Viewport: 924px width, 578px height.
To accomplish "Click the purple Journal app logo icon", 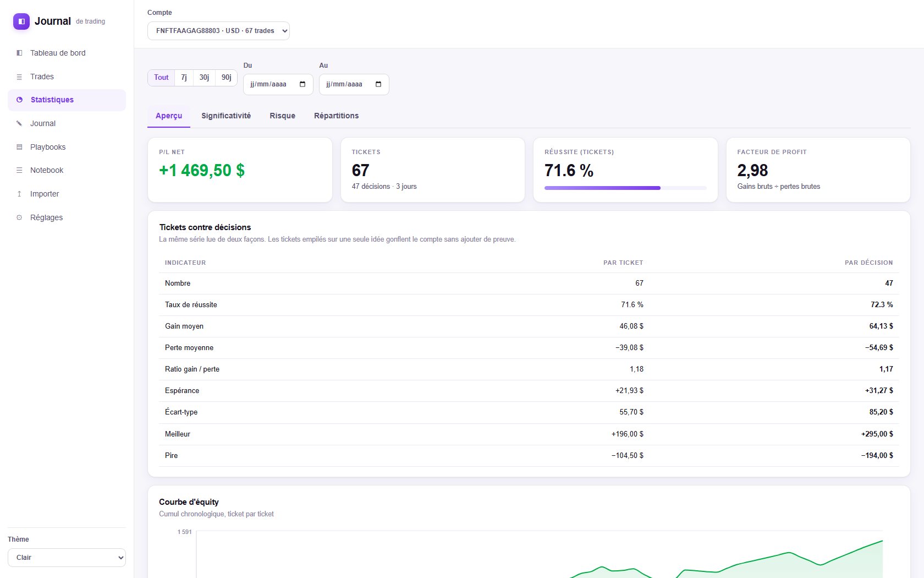I will pyautogui.click(x=21, y=21).
